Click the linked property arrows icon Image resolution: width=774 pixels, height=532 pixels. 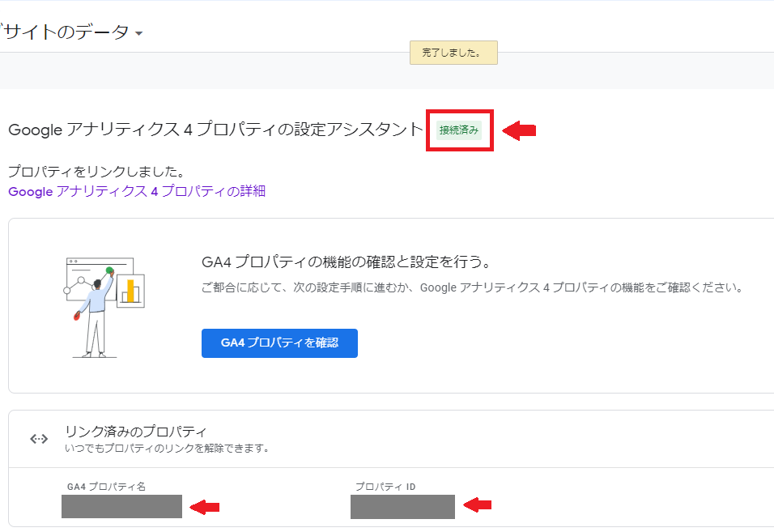tap(39, 439)
